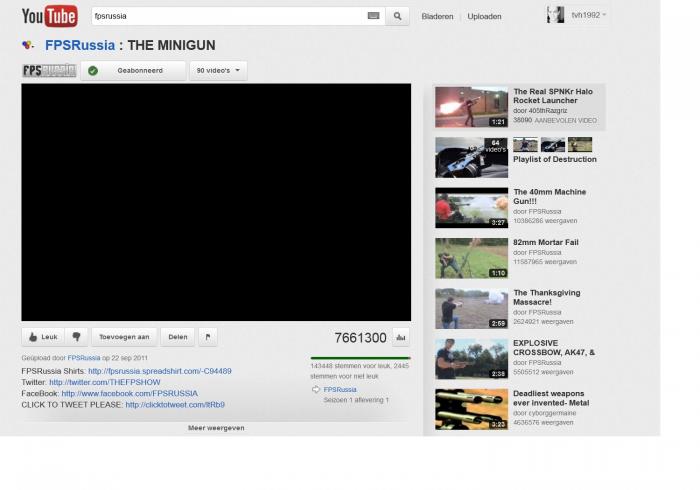Click the green like ratio bar
This screenshot has width=700, height=490.
point(360,358)
